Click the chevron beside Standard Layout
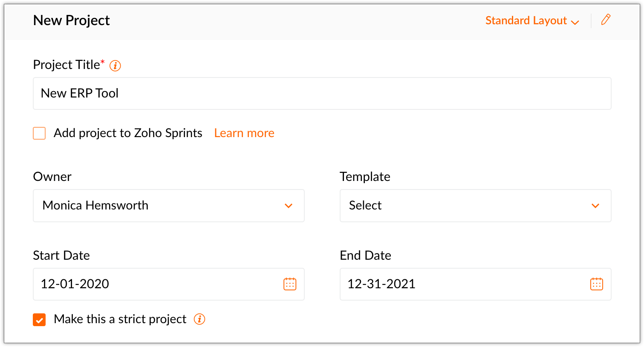Screen dimensions: 644x347 click(x=575, y=22)
